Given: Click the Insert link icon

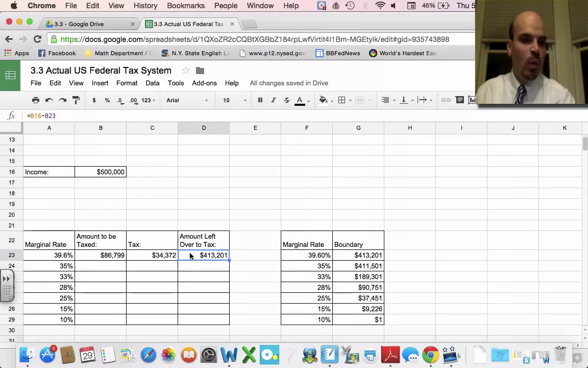Looking at the screenshot, I should click(446, 100).
